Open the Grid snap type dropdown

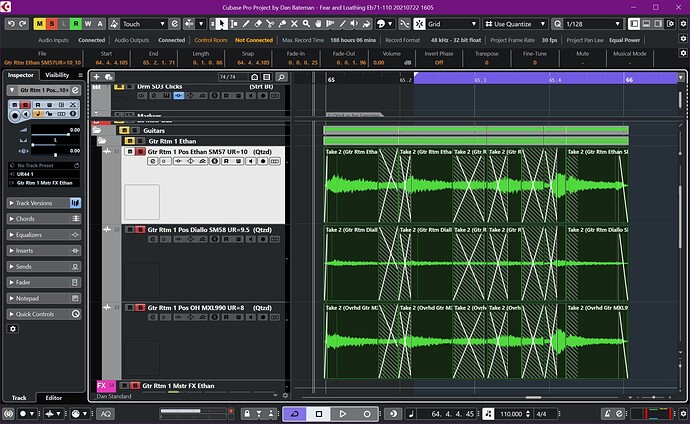pos(452,24)
